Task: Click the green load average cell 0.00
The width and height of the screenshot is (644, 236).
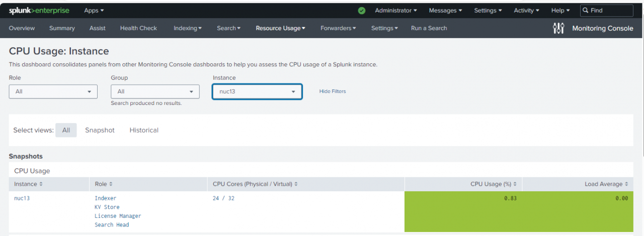Action: click(578, 211)
